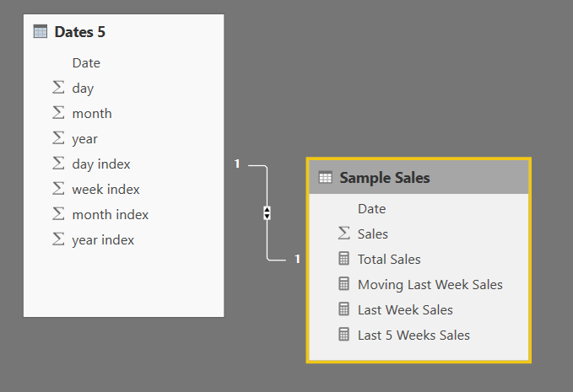
Task: Click the Sample Sales table icon
Action: (x=325, y=177)
